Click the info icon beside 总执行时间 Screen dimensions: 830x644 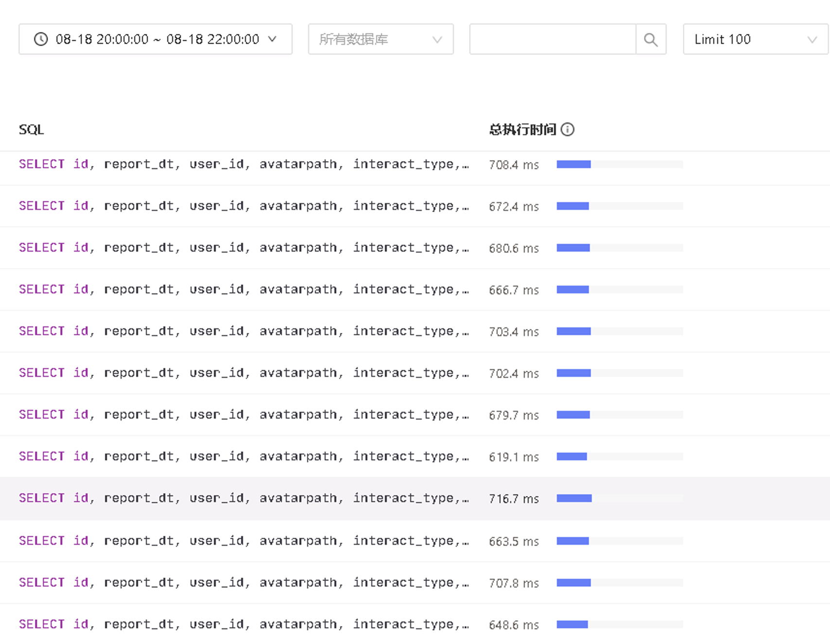point(567,129)
